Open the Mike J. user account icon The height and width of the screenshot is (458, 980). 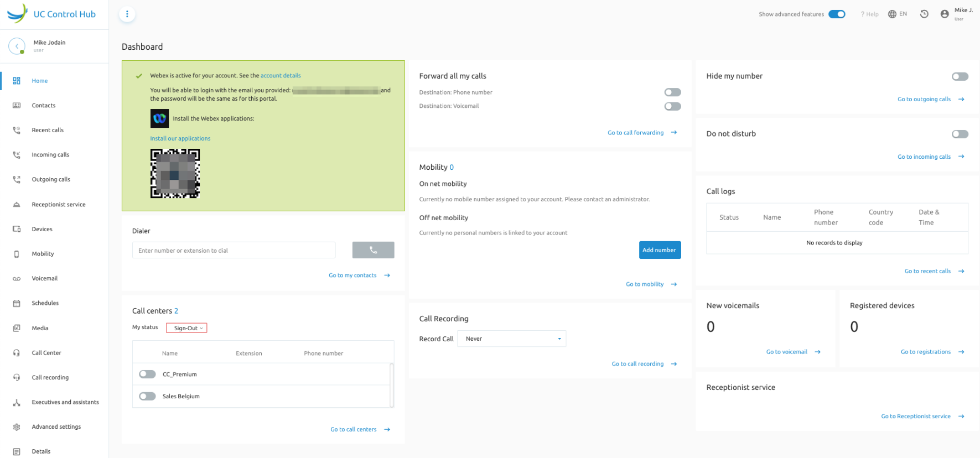point(945,14)
